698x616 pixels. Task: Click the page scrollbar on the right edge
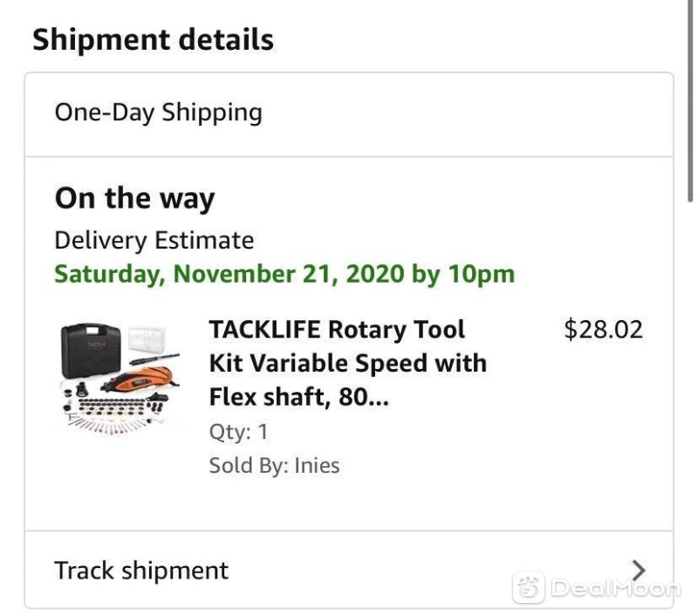690,102
